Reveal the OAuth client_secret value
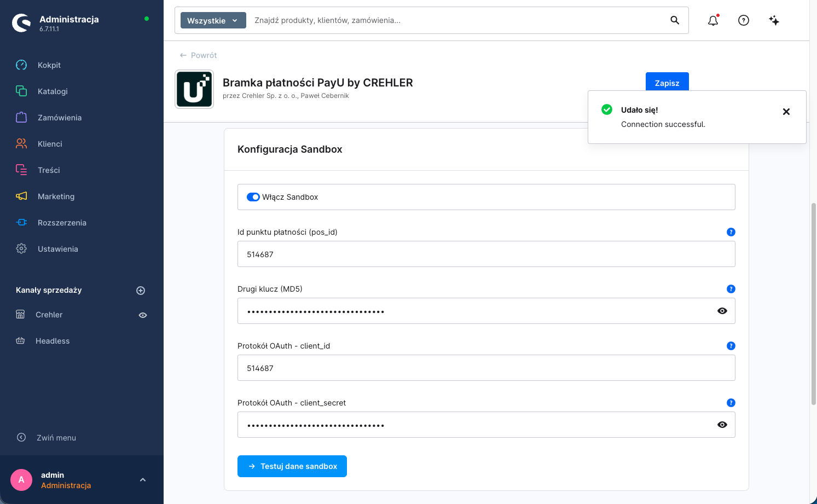Viewport: 817px width, 504px height. pyautogui.click(x=722, y=425)
